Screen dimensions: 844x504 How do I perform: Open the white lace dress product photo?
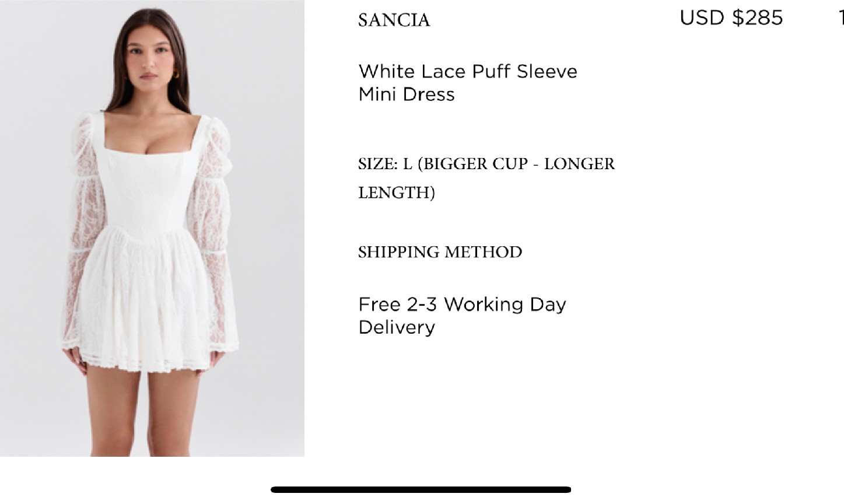[152, 228]
